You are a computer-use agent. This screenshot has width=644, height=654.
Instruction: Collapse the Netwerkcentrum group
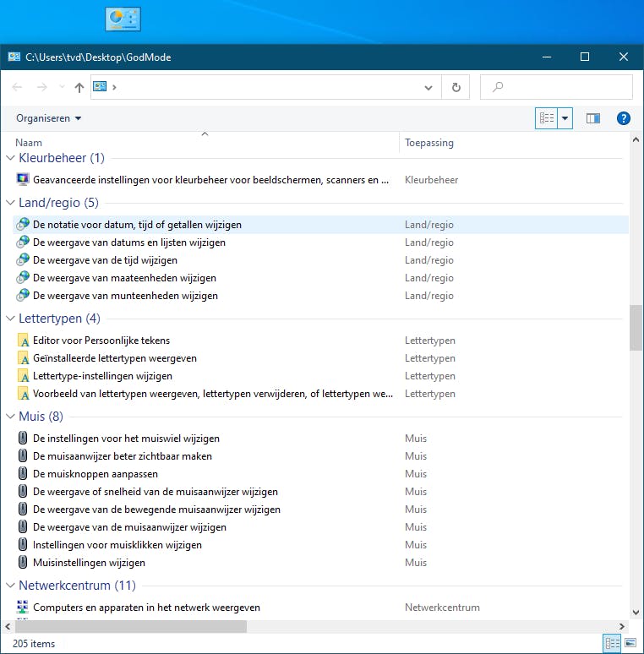click(10, 586)
